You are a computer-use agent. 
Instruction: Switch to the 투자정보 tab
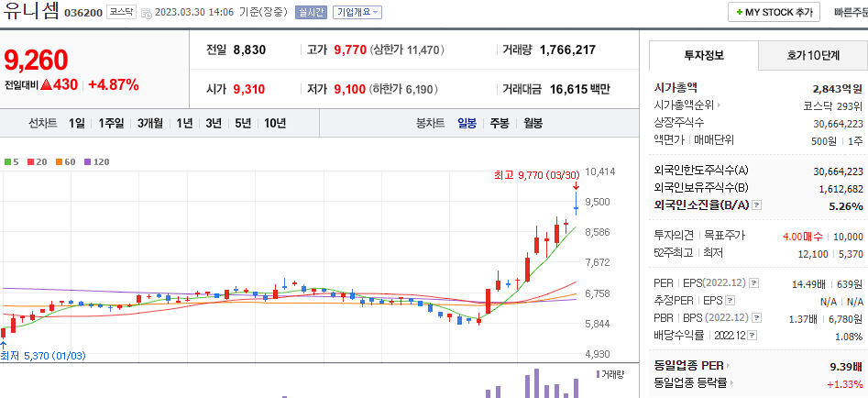pyautogui.click(x=704, y=55)
